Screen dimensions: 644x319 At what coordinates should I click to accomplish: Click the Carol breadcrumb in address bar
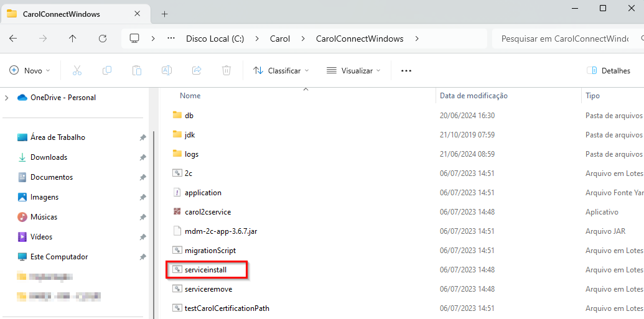point(280,39)
